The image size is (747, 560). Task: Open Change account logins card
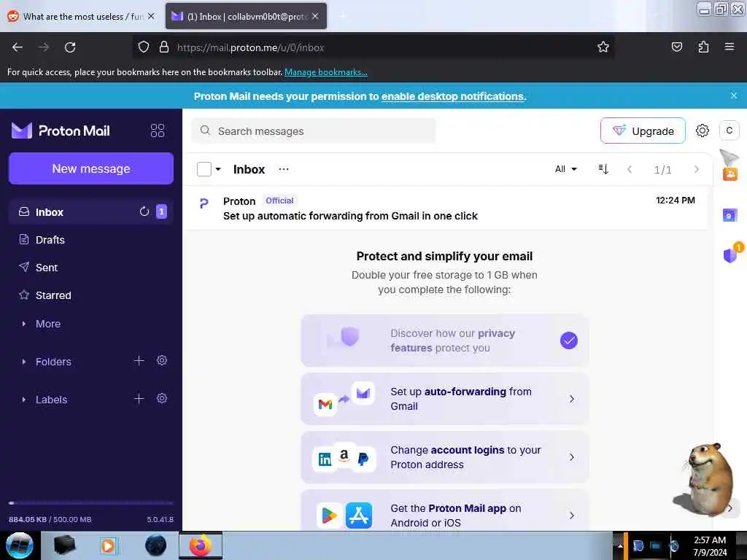(445, 457)
